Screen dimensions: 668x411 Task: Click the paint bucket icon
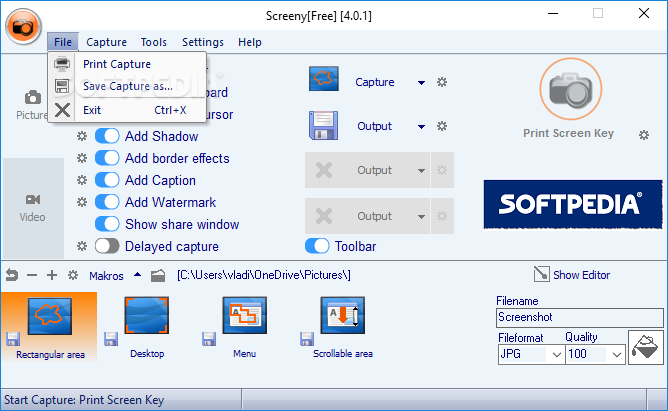(x=645, y=347)
